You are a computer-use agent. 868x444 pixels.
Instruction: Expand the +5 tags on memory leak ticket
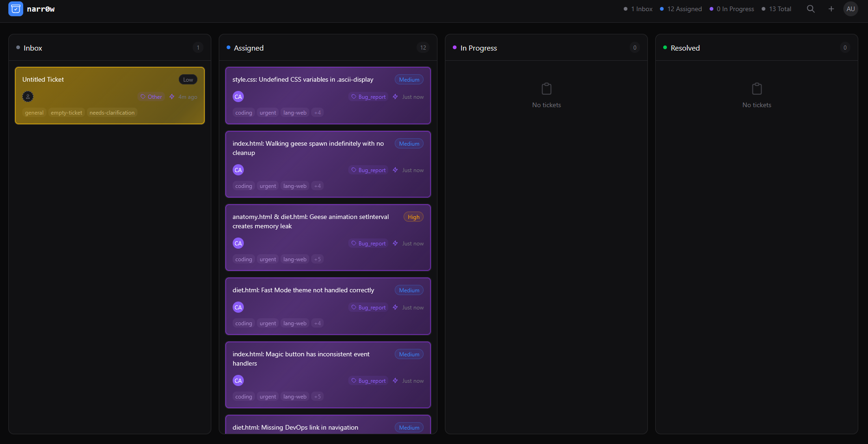click(x=318, y=259)
